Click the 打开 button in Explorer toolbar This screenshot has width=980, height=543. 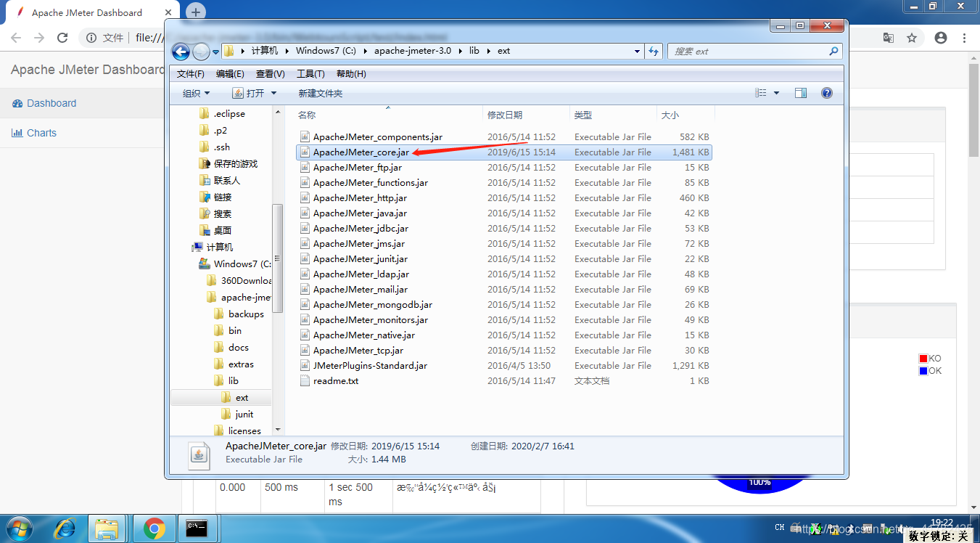click(247, 93)
